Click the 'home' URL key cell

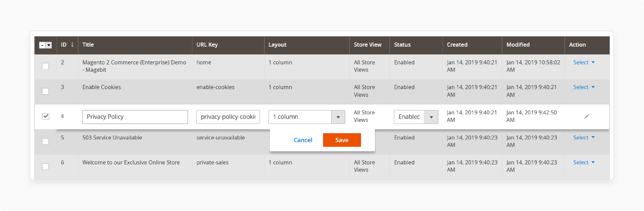click(x=204, y=62)
